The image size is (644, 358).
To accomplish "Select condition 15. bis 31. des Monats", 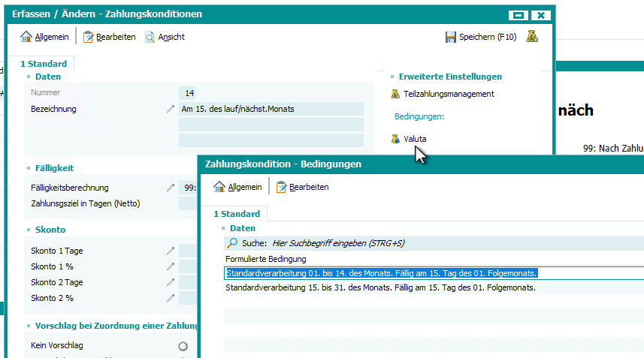I will 380,288.
